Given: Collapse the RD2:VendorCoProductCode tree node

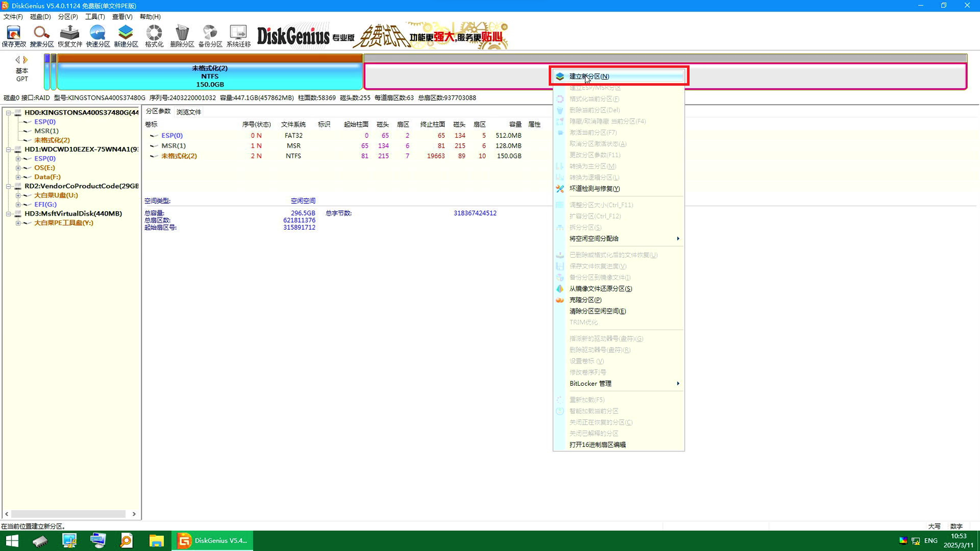Looking at the screenshot, I should [9, 186].
